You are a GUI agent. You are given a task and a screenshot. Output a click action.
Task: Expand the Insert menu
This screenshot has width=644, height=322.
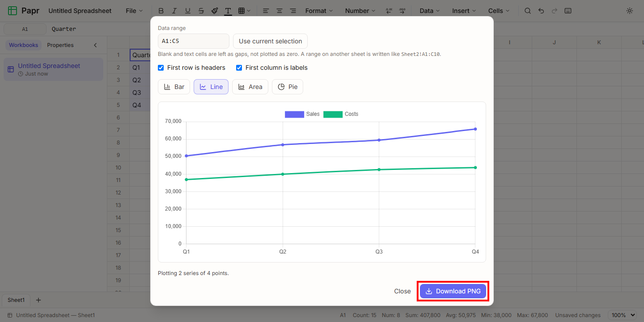pyautogui.click(x=464, y=11)
